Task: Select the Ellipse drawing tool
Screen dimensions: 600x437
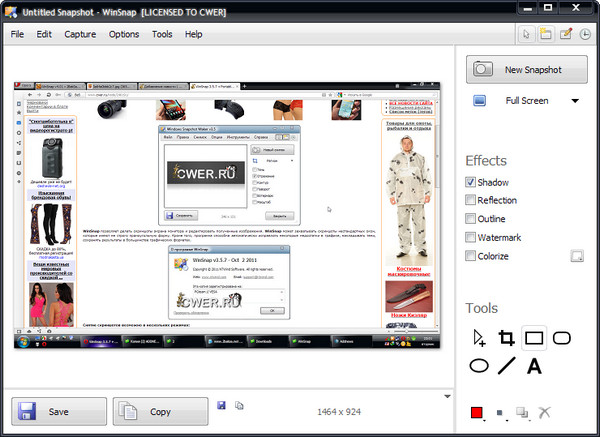Action: pyautogui.click(x=479, y=366)
